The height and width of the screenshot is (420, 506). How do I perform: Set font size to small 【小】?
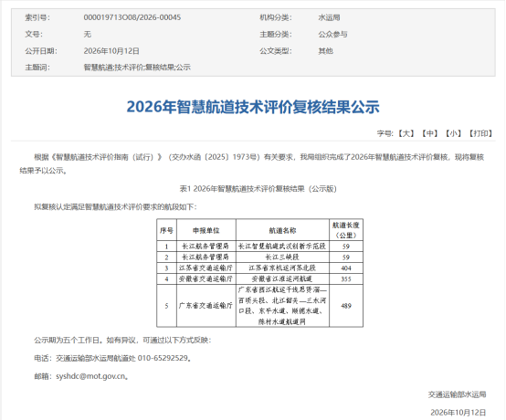click(x=453, y=133)
